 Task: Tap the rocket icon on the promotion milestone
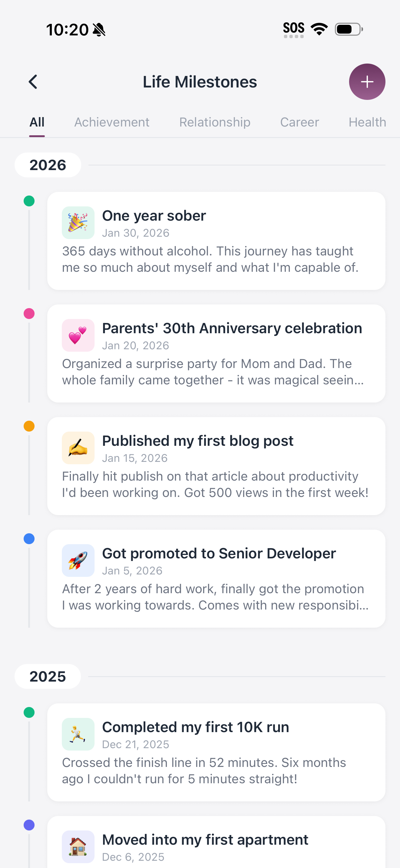[78, 561]
